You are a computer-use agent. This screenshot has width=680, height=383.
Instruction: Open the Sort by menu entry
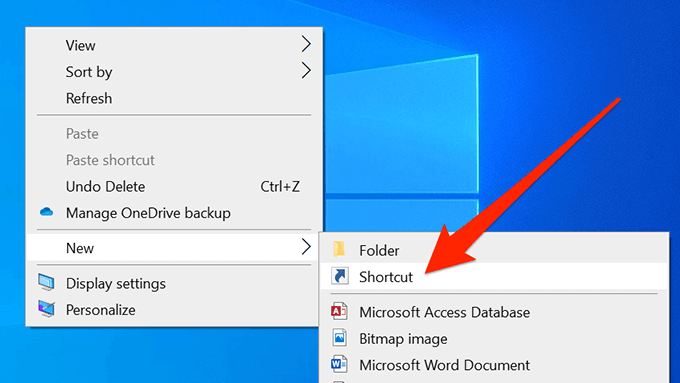click(x=174, y=72)
